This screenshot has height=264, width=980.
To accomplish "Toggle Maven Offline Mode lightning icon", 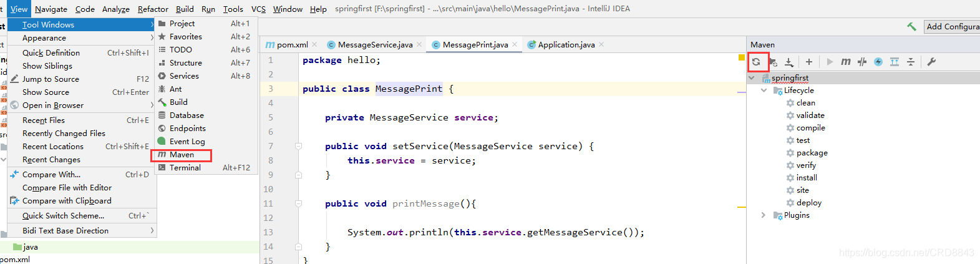I will [x=878, y=62].
